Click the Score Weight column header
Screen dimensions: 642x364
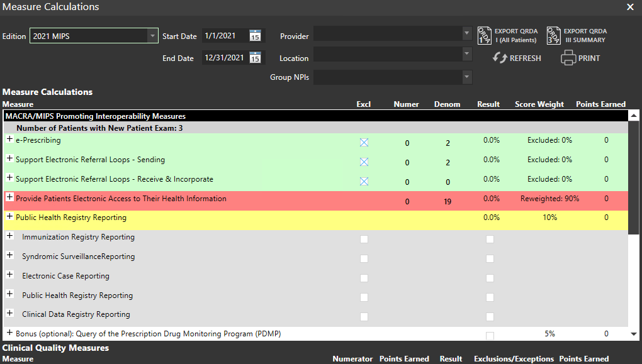click(539, 104)
